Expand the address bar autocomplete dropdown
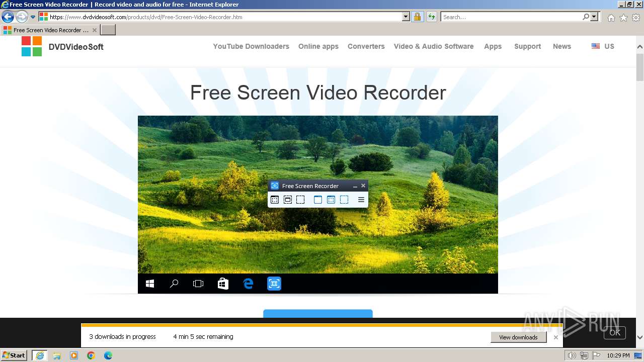The width and height of the screenshot is (644, 362). pos(406,17)
